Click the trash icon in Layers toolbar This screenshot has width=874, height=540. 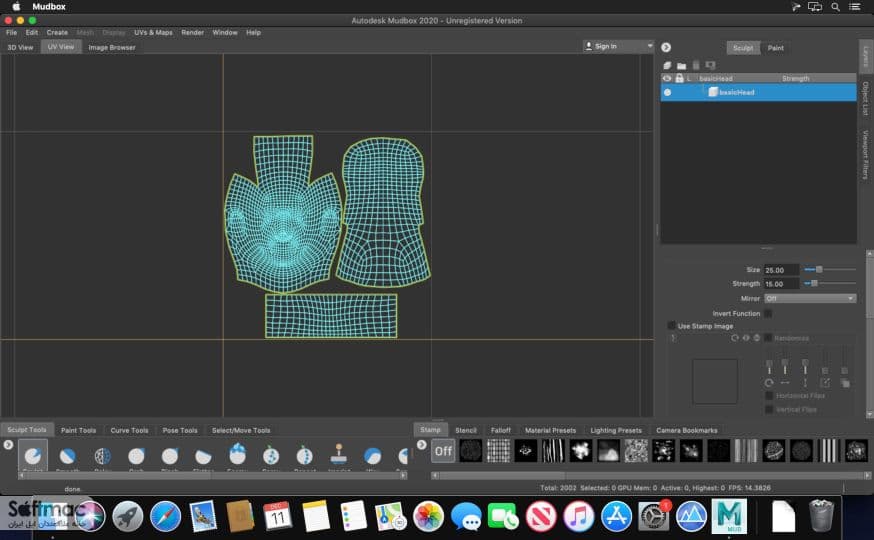tap(696, 65)
